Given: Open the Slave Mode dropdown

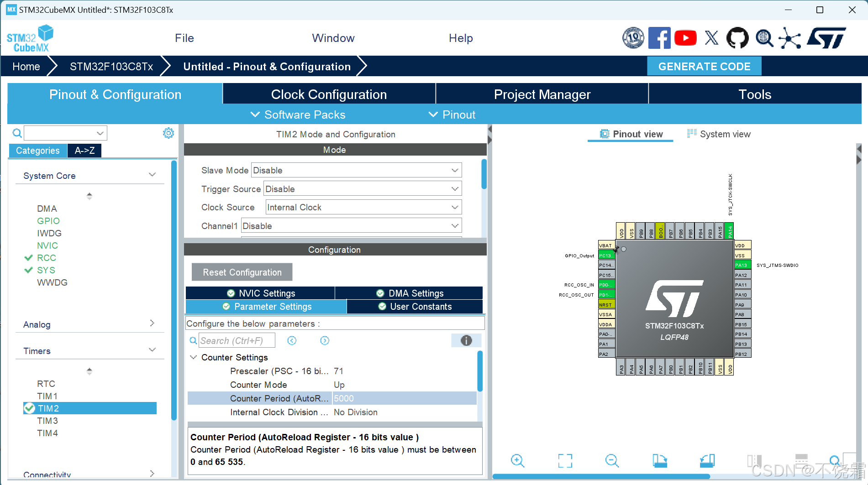Looking at the screenshot, I should point(356,170).
